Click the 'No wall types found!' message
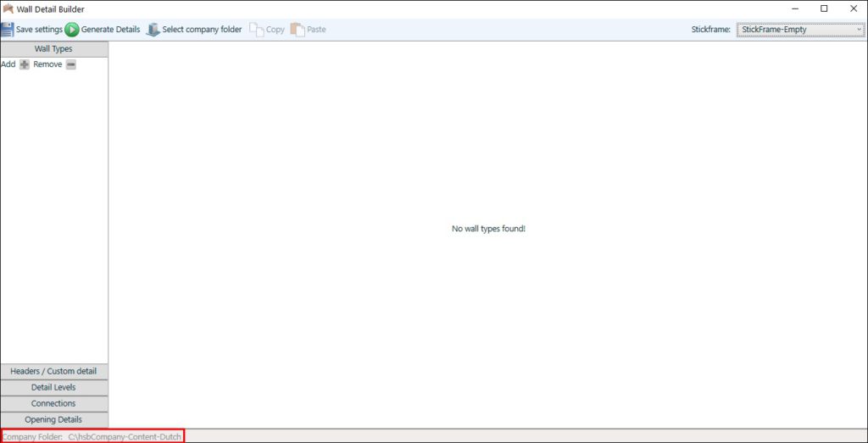The image size is (868, 443). 488,229
